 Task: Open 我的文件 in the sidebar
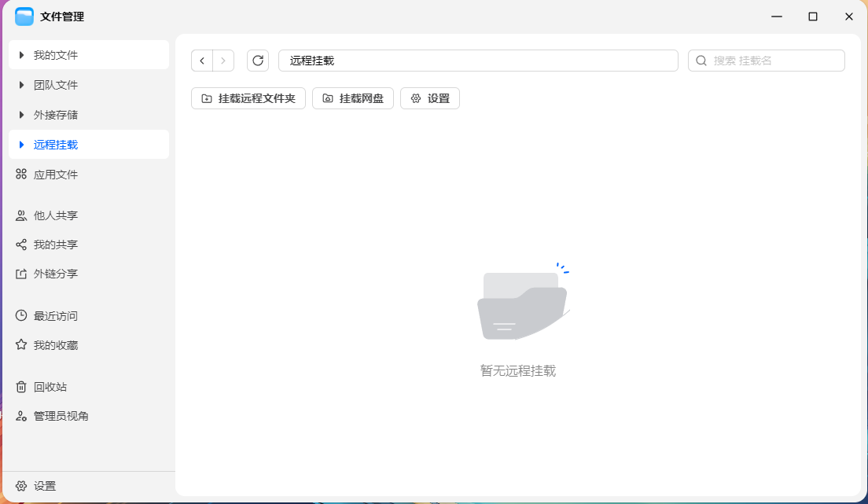pyautogui.click(x=89, y=55)
